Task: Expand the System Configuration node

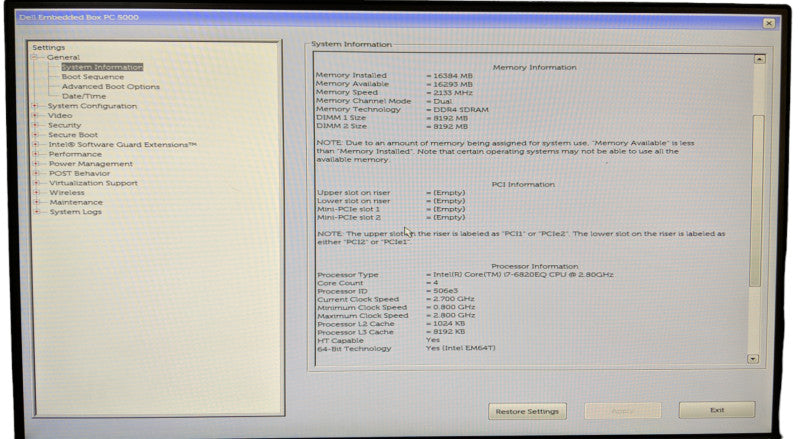Action: (35, 106)
